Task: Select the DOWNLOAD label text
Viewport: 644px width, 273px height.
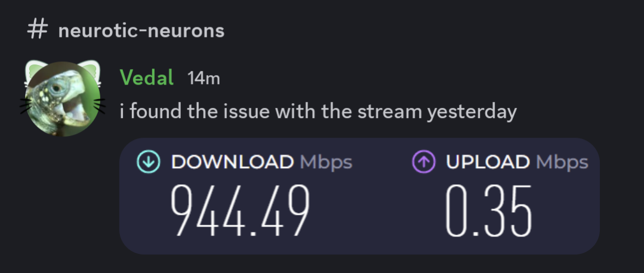Action: (x=232, y=162)
